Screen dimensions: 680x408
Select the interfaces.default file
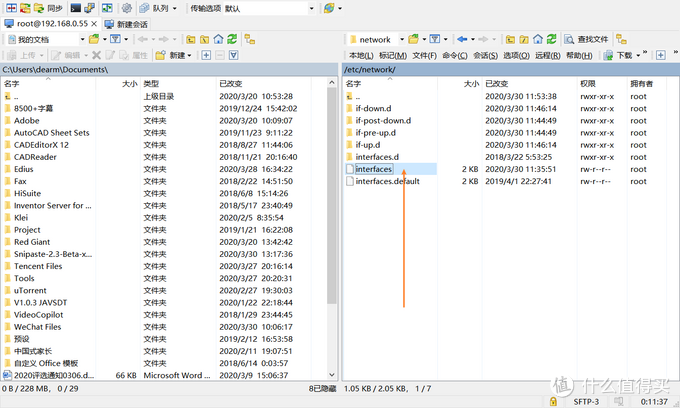click(387, 181)
